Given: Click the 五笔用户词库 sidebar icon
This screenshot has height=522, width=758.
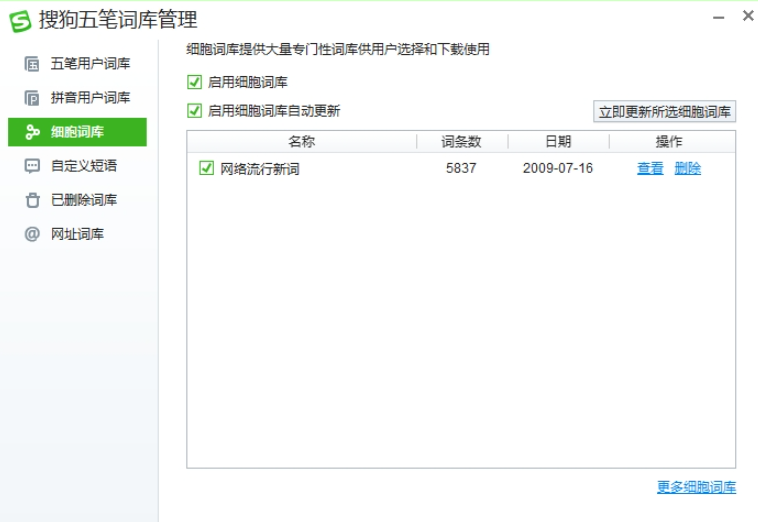Looking at the screenshot, I should [x=32, y=64].
